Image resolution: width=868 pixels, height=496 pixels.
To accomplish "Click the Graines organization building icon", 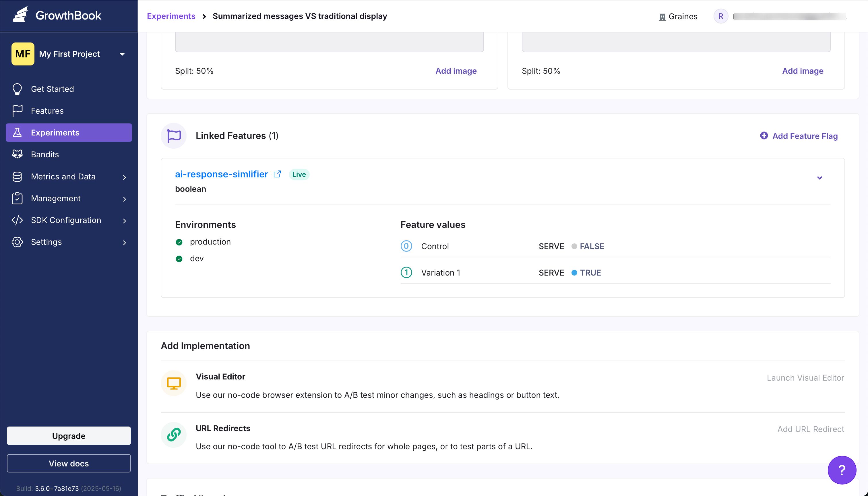I will coord(662,17).
